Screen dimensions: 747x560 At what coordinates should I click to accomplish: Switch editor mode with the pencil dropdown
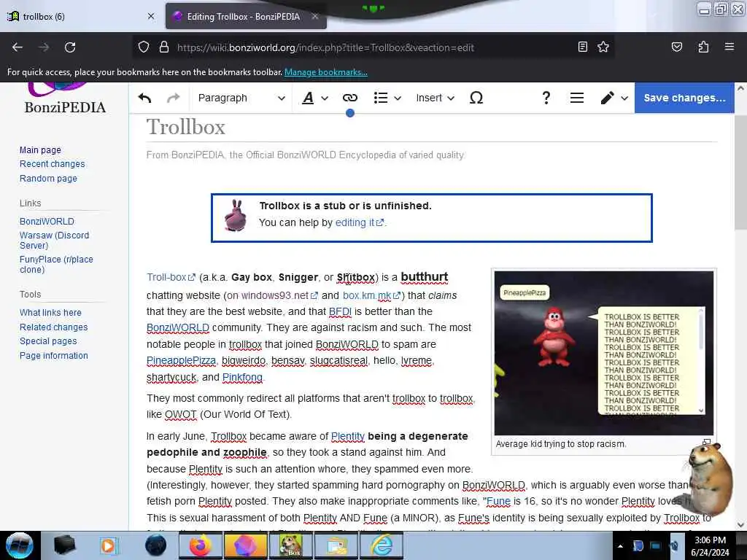614,98
